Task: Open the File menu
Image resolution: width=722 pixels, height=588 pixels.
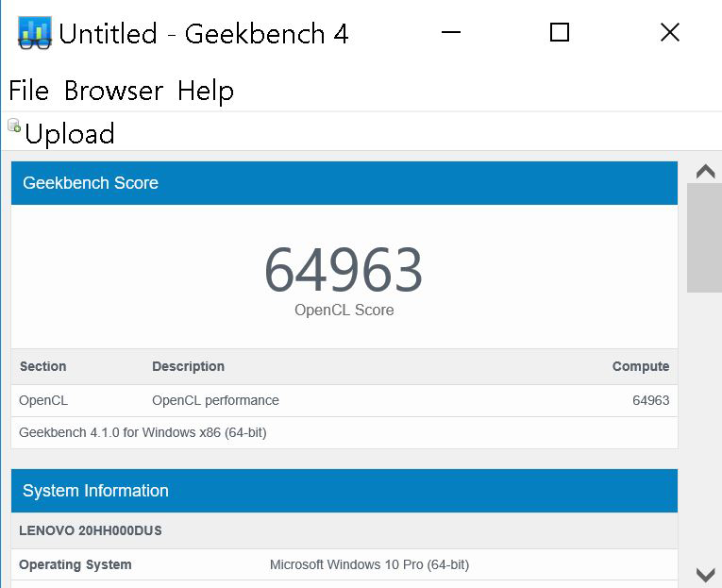Action: point(28,91)
